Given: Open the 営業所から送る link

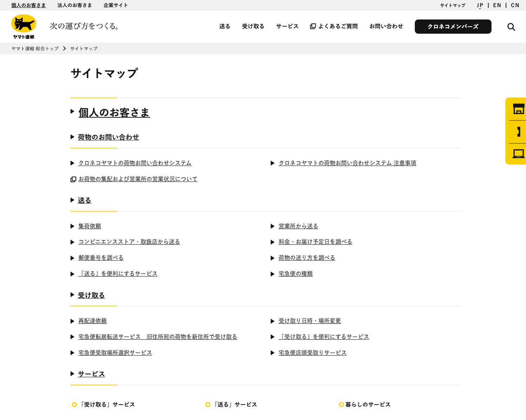Looking at the screenshot, I should (298, 226).
